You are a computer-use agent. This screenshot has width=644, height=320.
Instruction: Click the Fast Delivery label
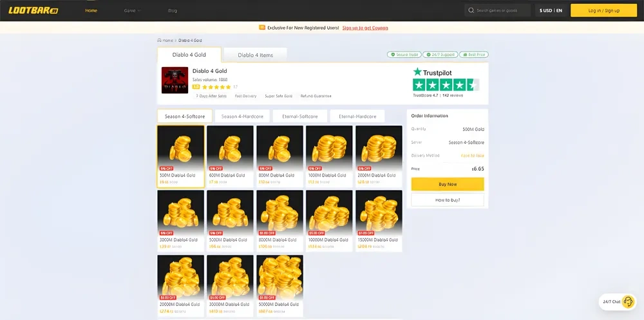coord(245,96)
